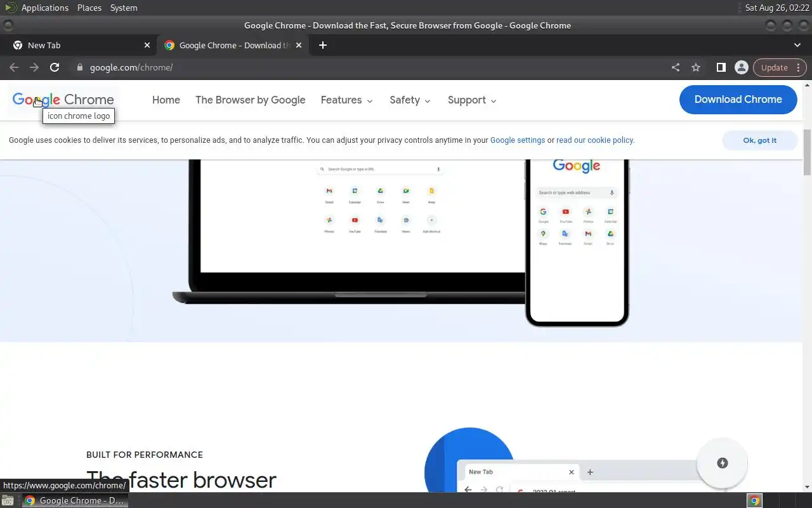Click the show desktop icon in bottom panel
The width and height of the screenshot is (812, 508).
pyautogui.click(x=8, y=500)
